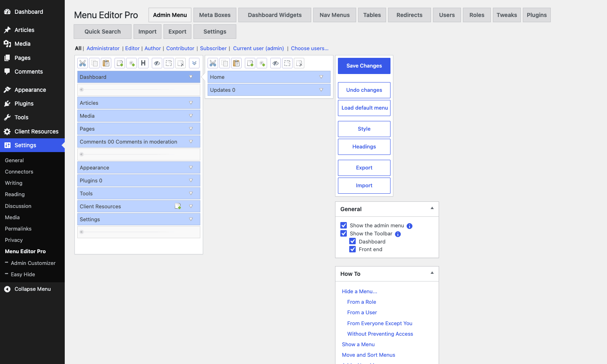Viewport: 607px width, 364px height.
Task: Switch to the Nav Menus tab
Action: (x=335, y=15)
